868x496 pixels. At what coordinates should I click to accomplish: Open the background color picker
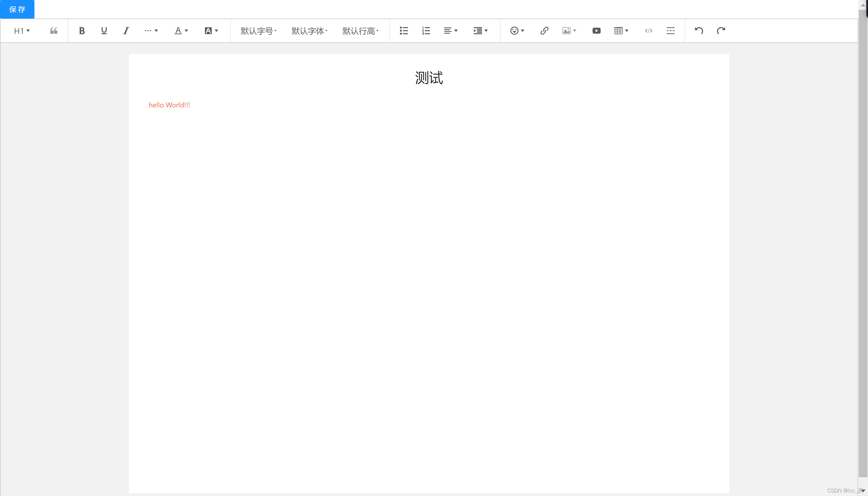click(211, 31)
